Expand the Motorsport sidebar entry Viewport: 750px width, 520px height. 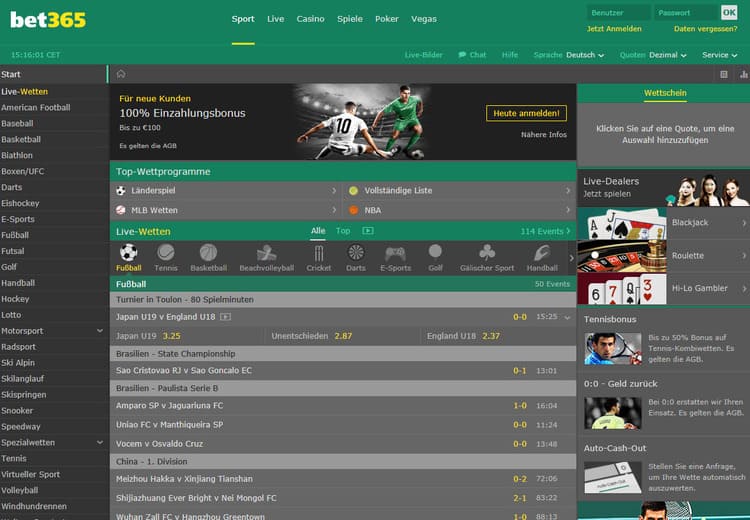(x=99, y=331)
